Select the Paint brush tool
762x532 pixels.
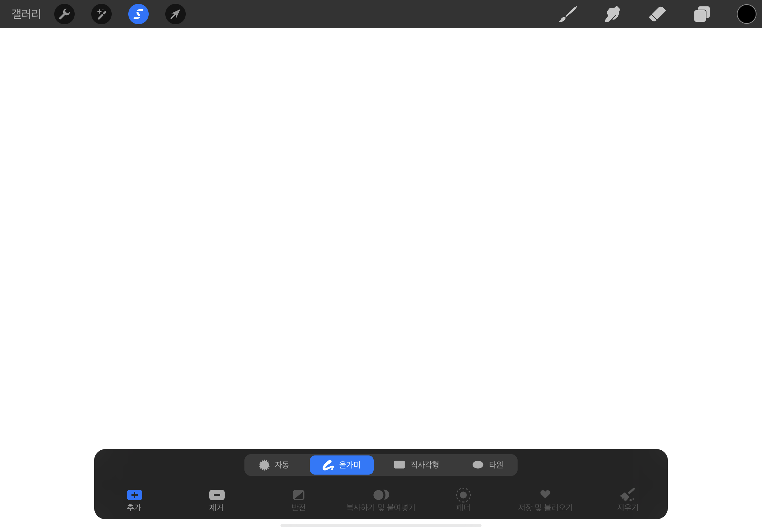click(x=568, y=14)
